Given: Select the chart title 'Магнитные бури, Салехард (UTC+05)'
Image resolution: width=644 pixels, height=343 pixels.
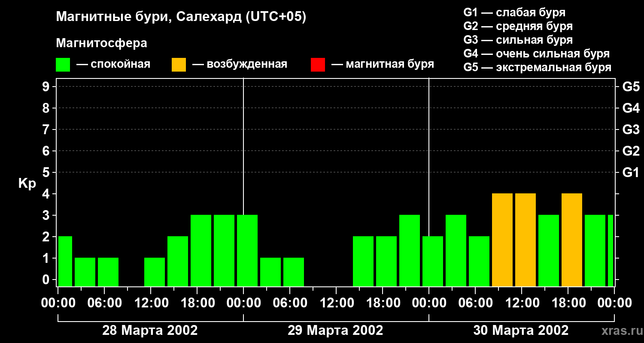Looking at the screenshot, I should tap(181, 17).
